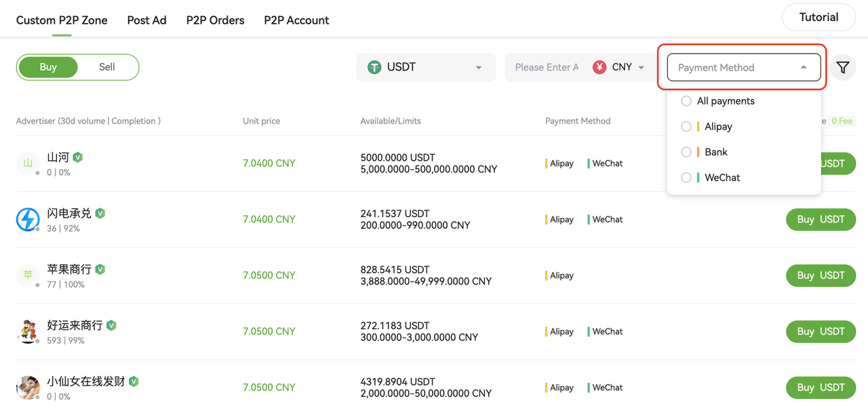Choose the WeChat radio option
This screenshot has width=868, height=414.
coord(686,178)
